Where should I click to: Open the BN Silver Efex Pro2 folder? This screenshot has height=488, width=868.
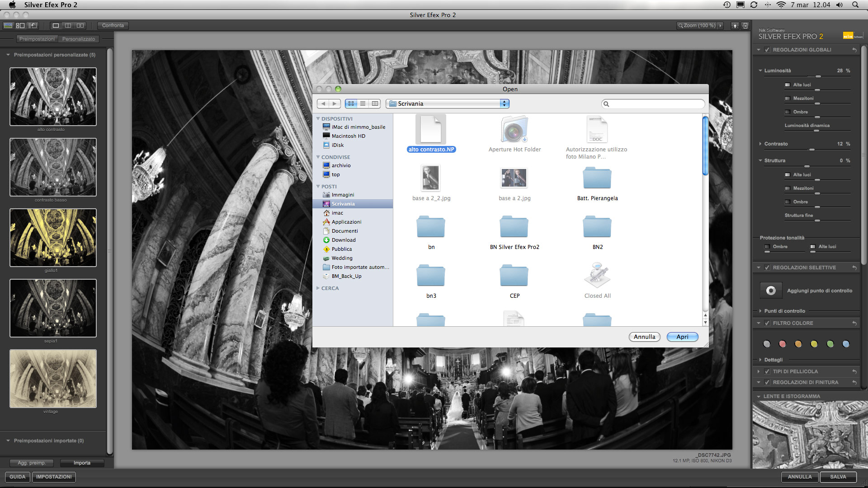point(514,232)
